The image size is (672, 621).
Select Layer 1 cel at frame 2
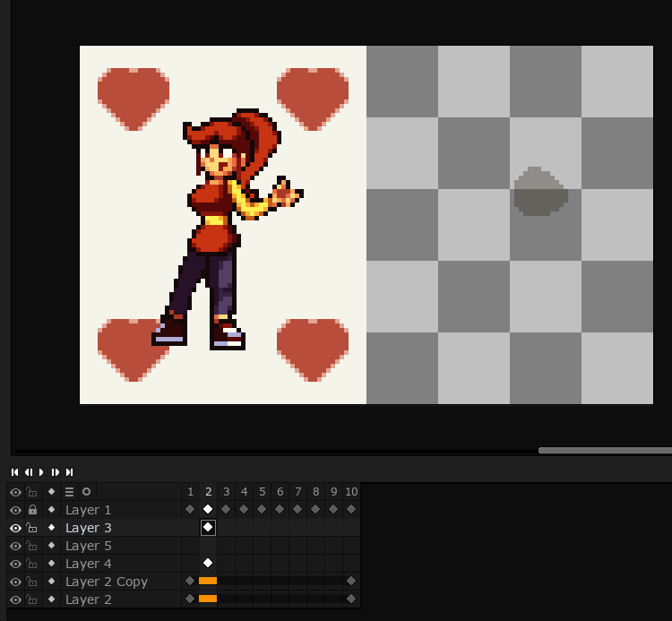(x=208, y=509)
